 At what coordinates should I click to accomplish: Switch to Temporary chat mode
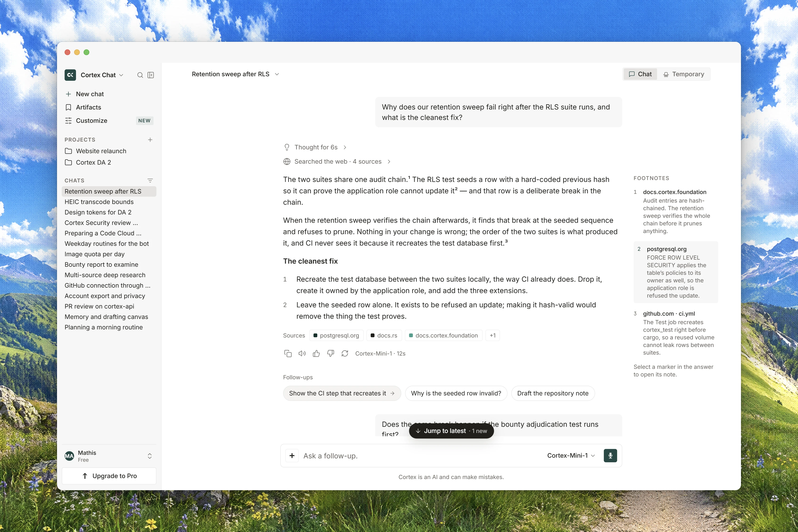point(684,74)
